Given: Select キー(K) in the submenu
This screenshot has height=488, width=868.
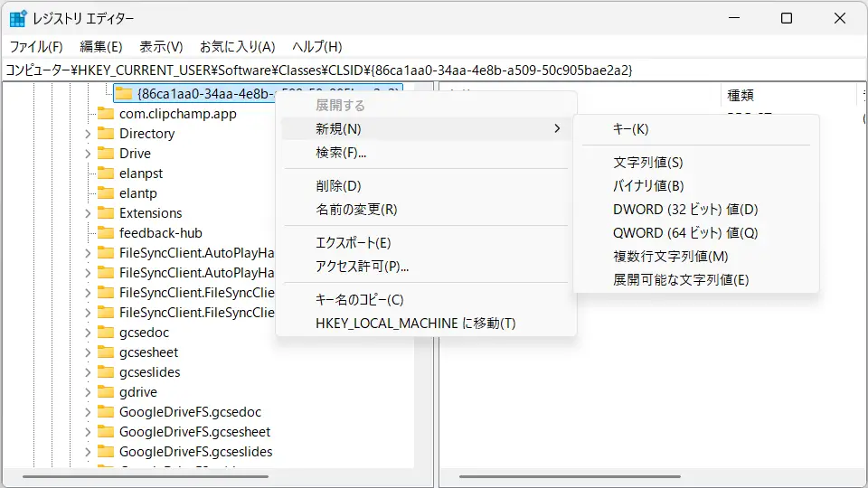Looking at the screenshot, I should point(696,129).
